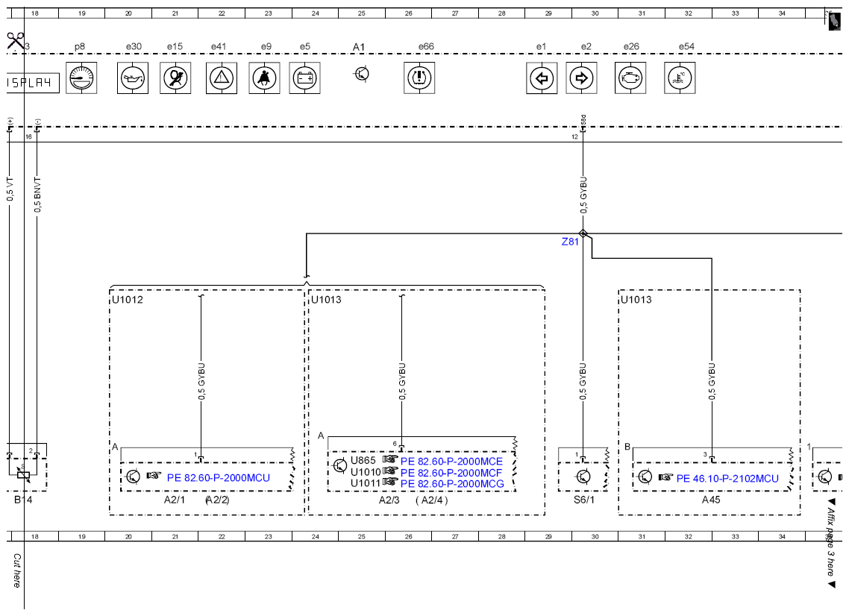
Task: Click the p8 gauge instrument icon
Action: click(82, 78)
